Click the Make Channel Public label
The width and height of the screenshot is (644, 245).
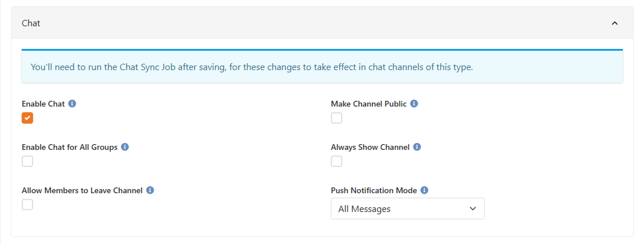click(369, 104)
